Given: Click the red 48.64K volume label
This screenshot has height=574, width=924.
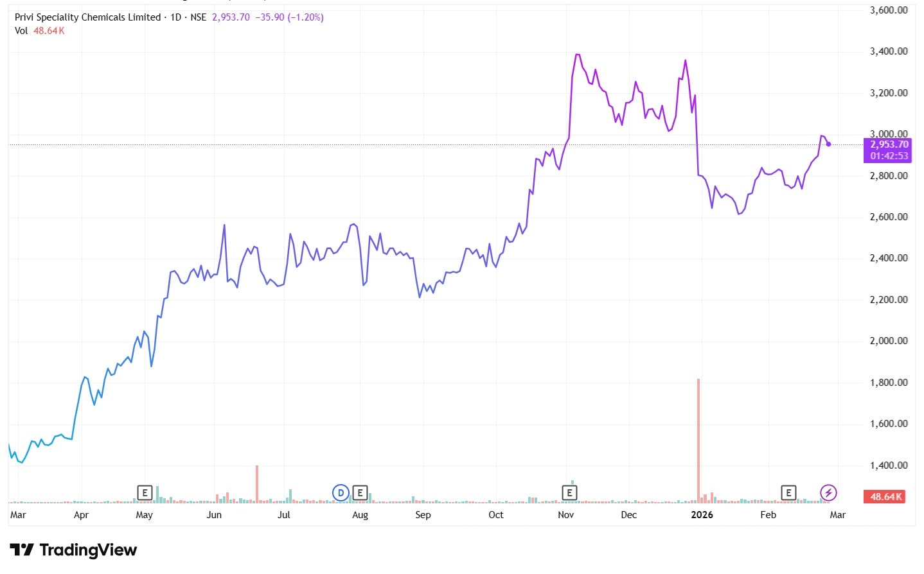Looking at the screenshot, I should point(886,497).
